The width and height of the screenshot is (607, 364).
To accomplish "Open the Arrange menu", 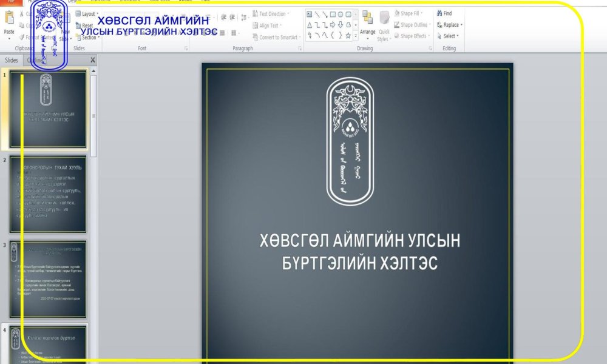I will click(x=367, y=25).
